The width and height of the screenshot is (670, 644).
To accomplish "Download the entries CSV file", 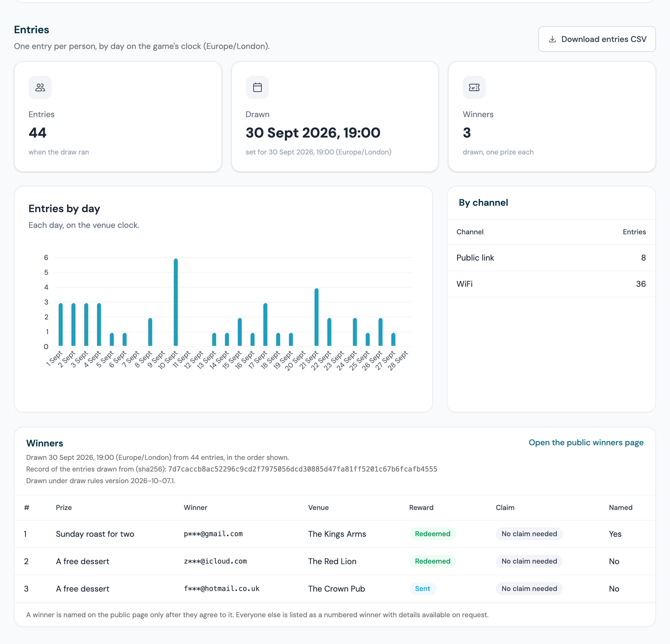I will [x=597, y=39].
